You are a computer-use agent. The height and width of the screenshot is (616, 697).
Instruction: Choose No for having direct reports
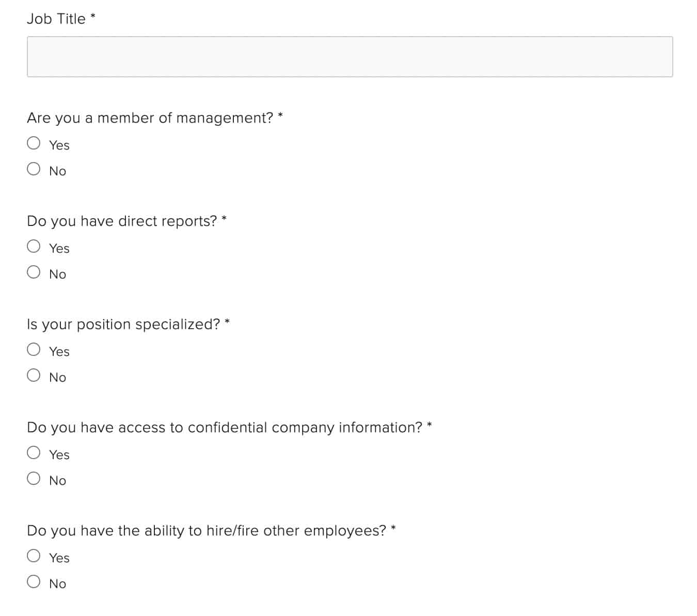click(34, 272)
